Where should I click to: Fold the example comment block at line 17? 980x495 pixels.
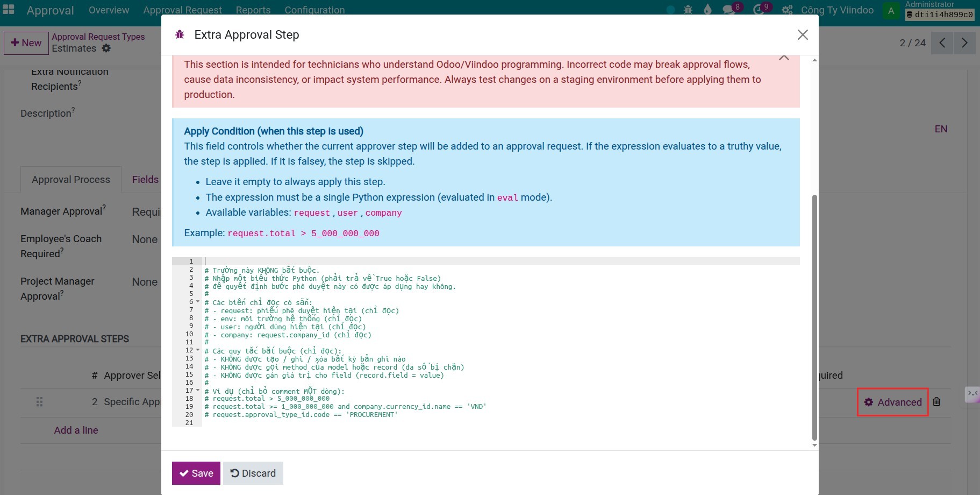point(198,391)
